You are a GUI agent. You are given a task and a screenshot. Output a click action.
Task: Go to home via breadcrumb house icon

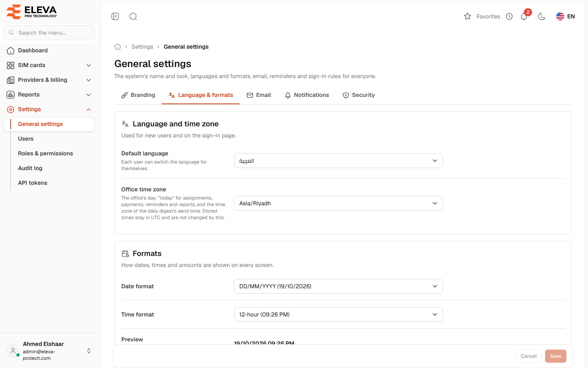click(118, 47)
